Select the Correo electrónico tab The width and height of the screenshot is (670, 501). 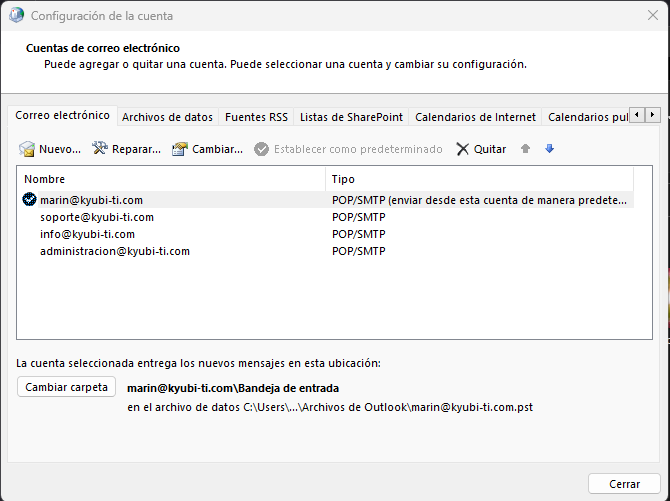[x=62, y=115]
